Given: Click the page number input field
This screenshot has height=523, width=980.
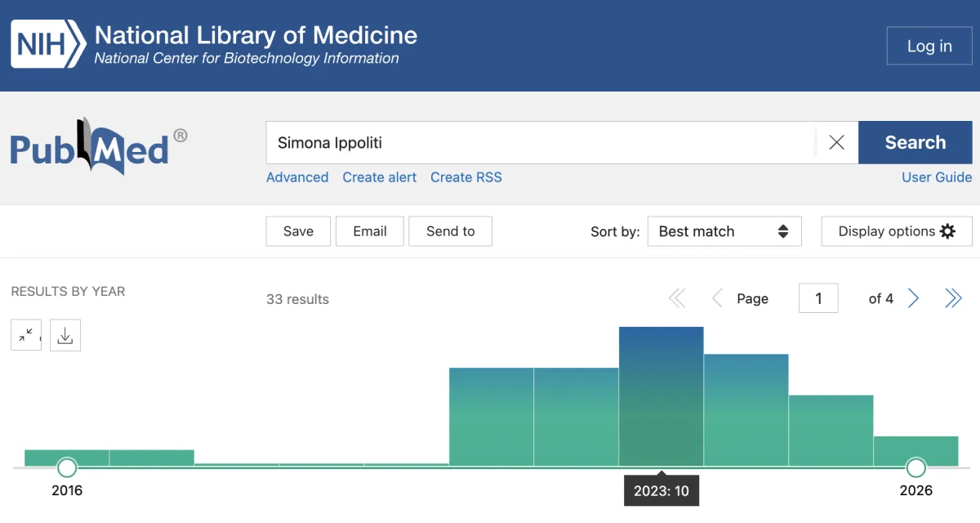Looking at the screenshot, I should tap(818, 299).
